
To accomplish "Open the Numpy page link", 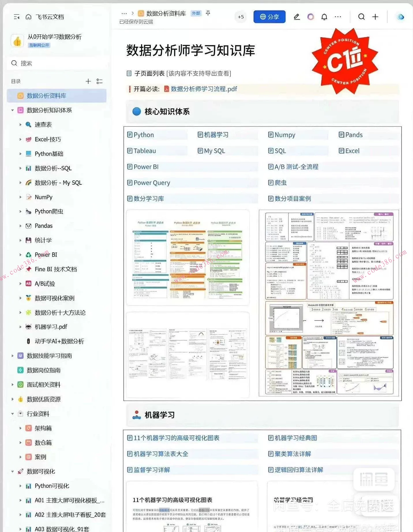I will (x=285, y=135).
